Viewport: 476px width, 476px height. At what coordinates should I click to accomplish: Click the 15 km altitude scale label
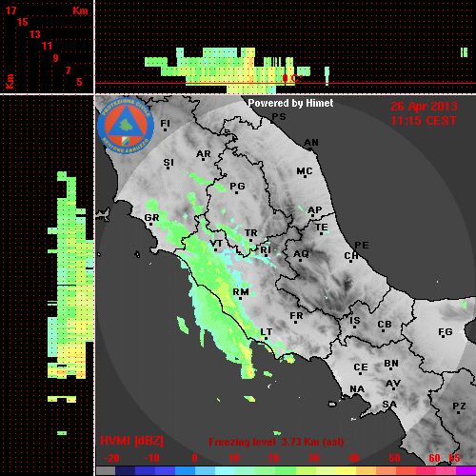pyautogui.click(x=23, y=22)
